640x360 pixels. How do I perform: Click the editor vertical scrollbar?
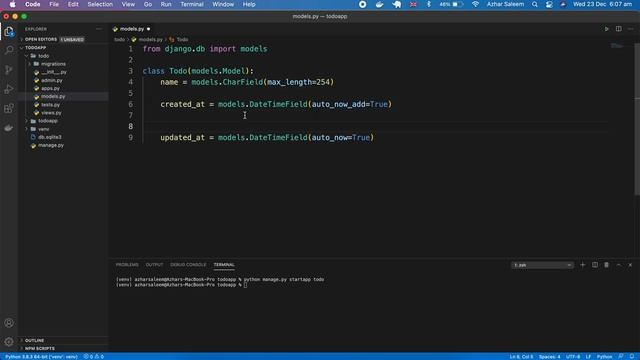(637, 119)
